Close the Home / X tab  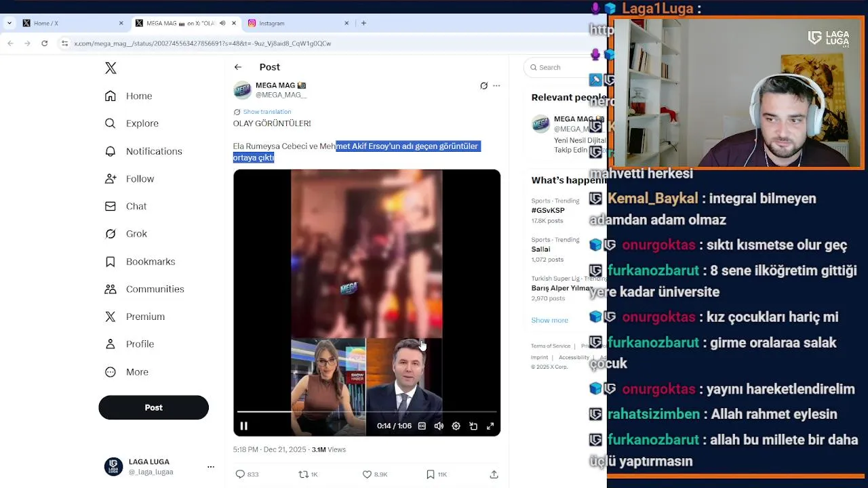[x=121, y=23]
